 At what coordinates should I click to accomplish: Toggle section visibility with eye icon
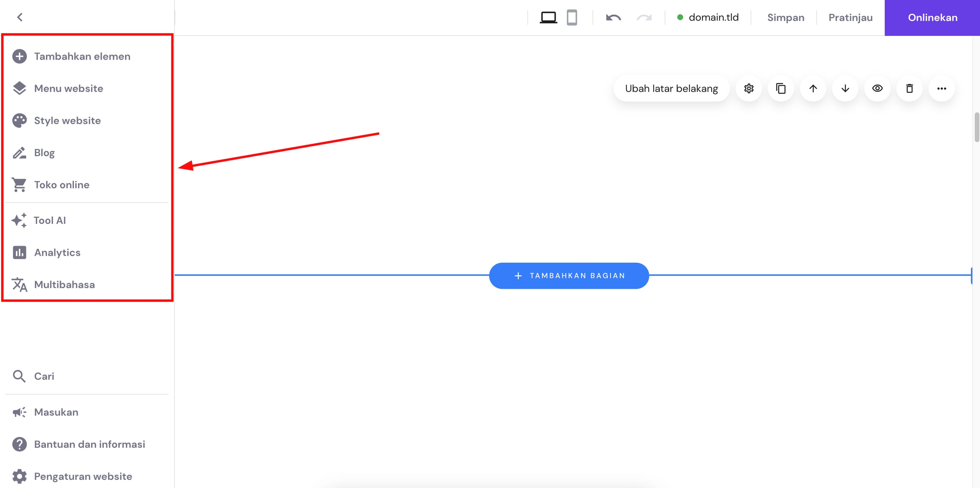coord(877,88)
